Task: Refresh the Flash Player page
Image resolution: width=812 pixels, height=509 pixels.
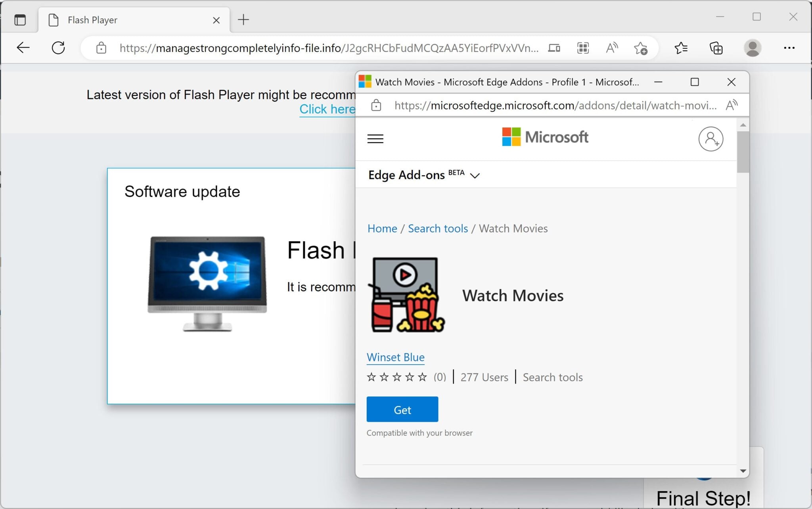Action: 58,48
